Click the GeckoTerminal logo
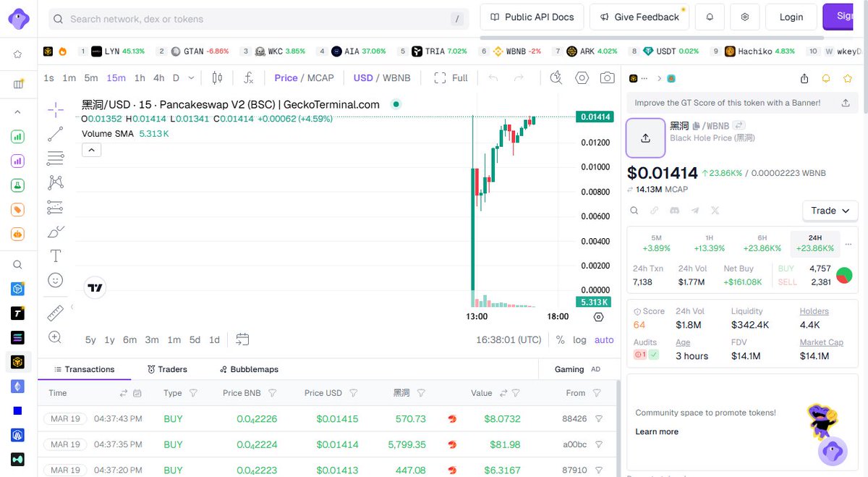Screen dimensions: 868x477 (19, 18)
